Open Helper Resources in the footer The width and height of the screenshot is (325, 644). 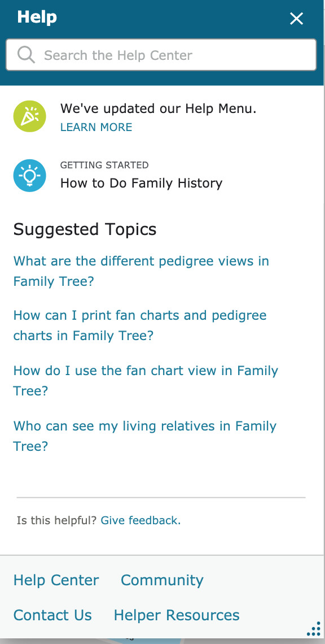point(177,615)
